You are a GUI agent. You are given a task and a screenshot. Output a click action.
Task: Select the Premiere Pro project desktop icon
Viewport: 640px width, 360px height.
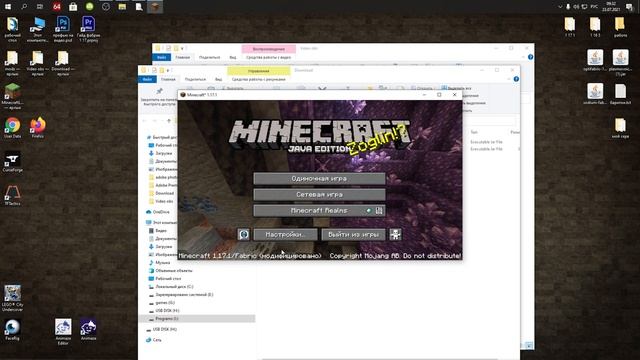88,29
